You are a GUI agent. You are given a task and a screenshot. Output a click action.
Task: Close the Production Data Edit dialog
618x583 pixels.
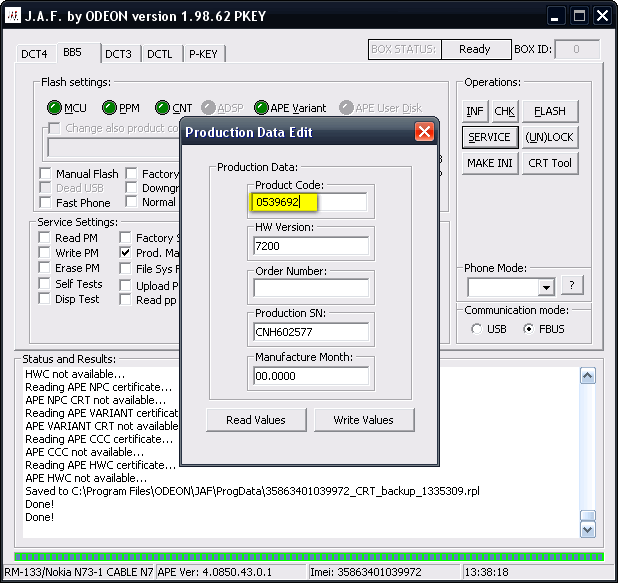coord(424,132)
